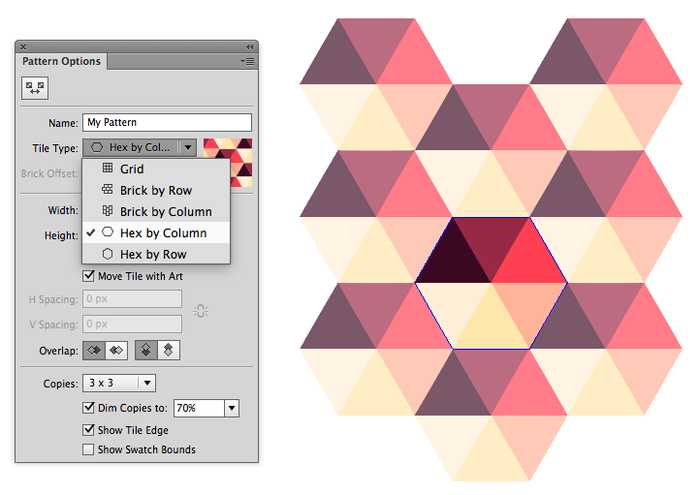Toggle Move Tile with Art checkbox
This screenshot has width=700, height=495.
[89, 276]
